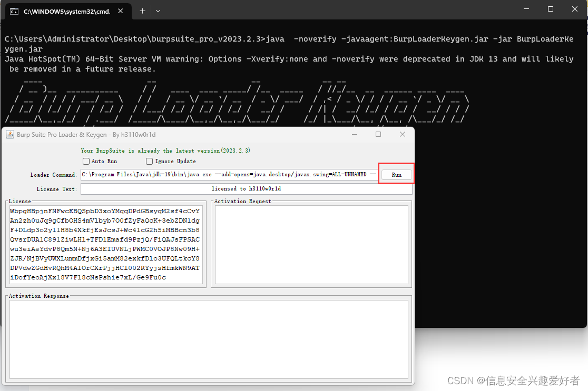The image size is (588, 391).
Task: Click the Activation Request text area
Action: tap(311, 245)
